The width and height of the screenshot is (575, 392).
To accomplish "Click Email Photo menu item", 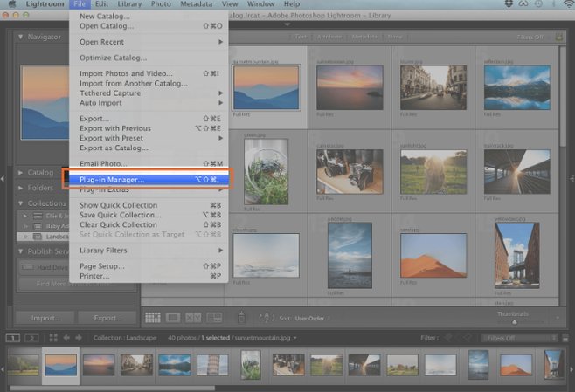I will (x=149, y=164).
